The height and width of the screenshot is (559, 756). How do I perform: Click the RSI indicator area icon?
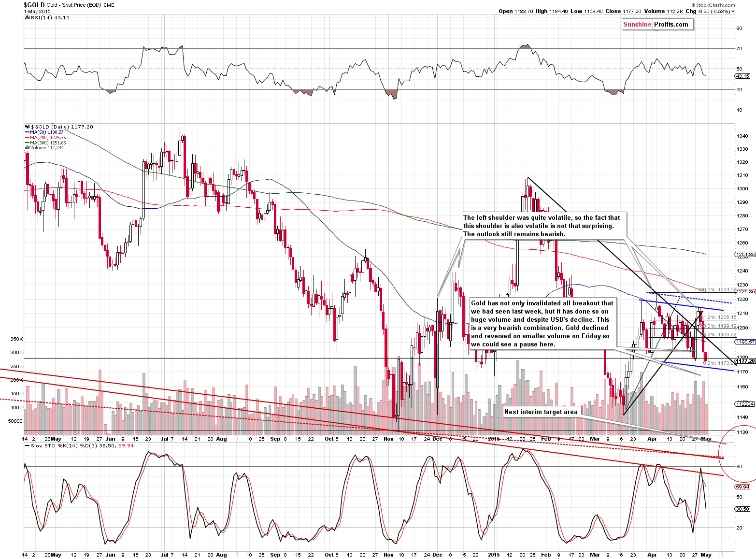(x=26, y=17)
